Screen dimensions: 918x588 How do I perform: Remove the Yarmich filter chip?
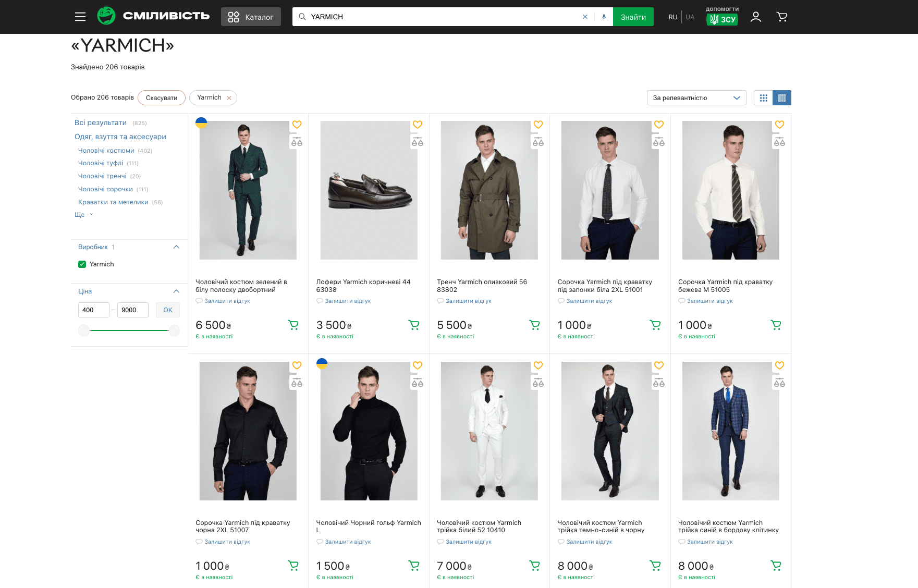[x=229, y=98]
